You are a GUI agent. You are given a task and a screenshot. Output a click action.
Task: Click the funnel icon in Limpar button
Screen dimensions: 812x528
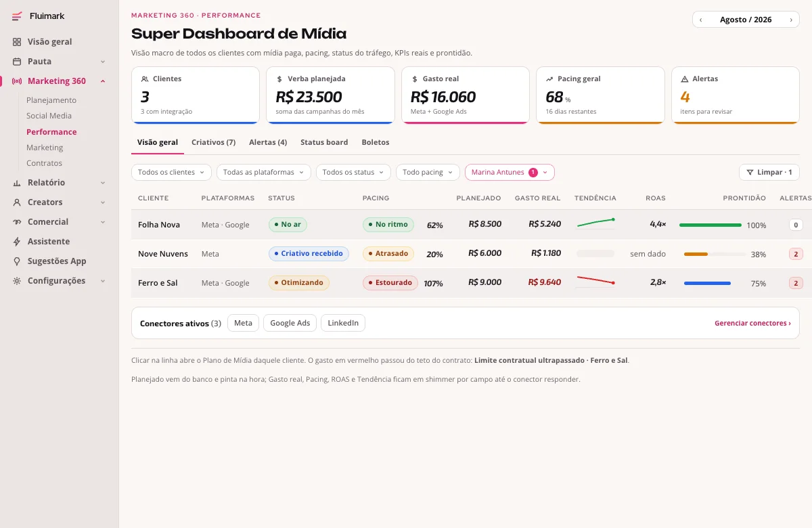750,173
